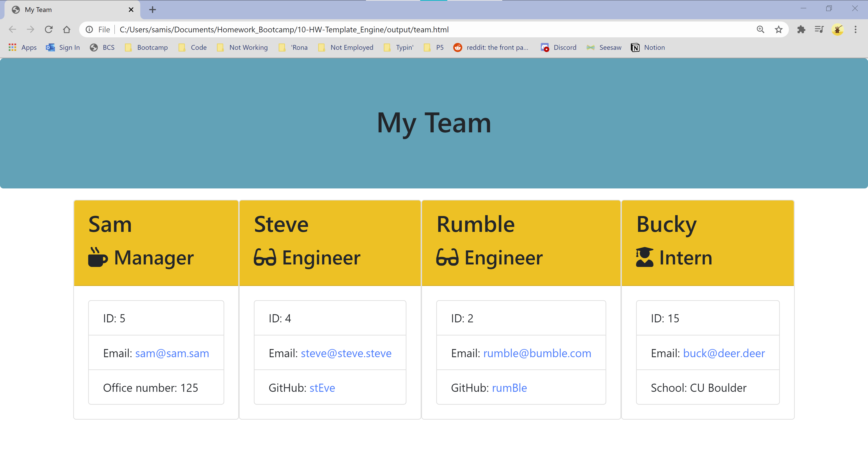Click the profile avatar icon
The image size is (868, 466).
point(837,30)
